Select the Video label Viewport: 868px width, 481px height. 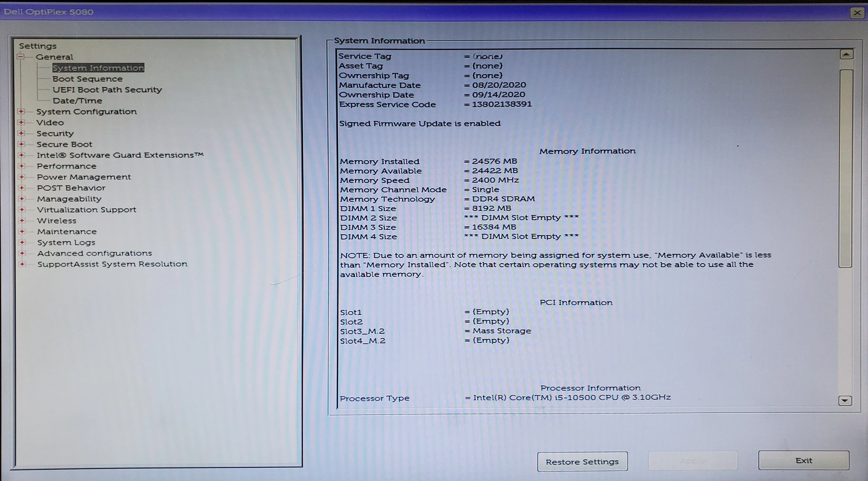pos(50,122)
